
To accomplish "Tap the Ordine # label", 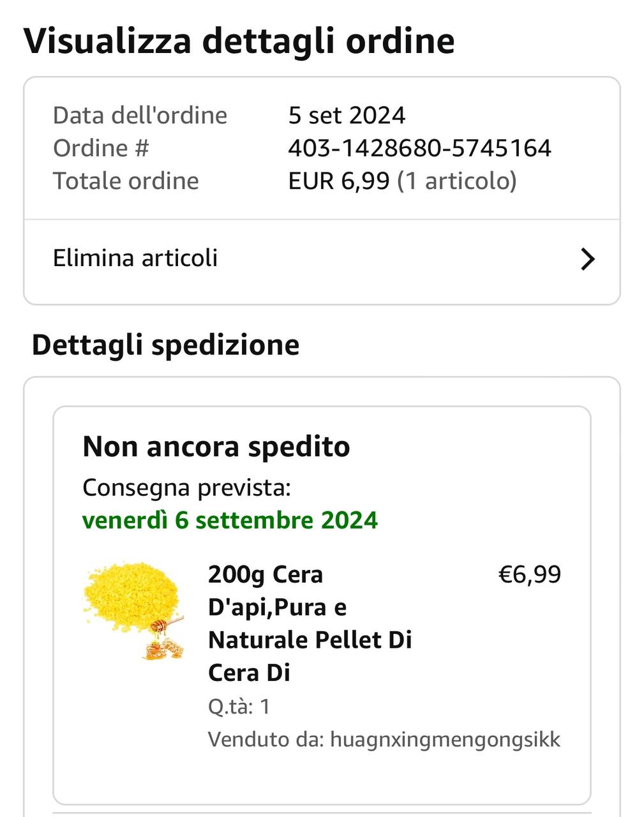I will pyautogui.click(x=101, y=148).
